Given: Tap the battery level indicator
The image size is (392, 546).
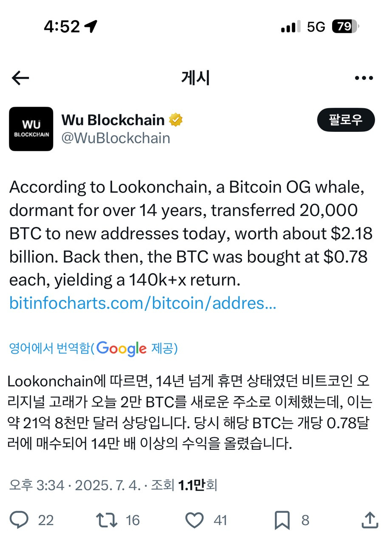Looking at the screenshot, I should click(344, 26).
